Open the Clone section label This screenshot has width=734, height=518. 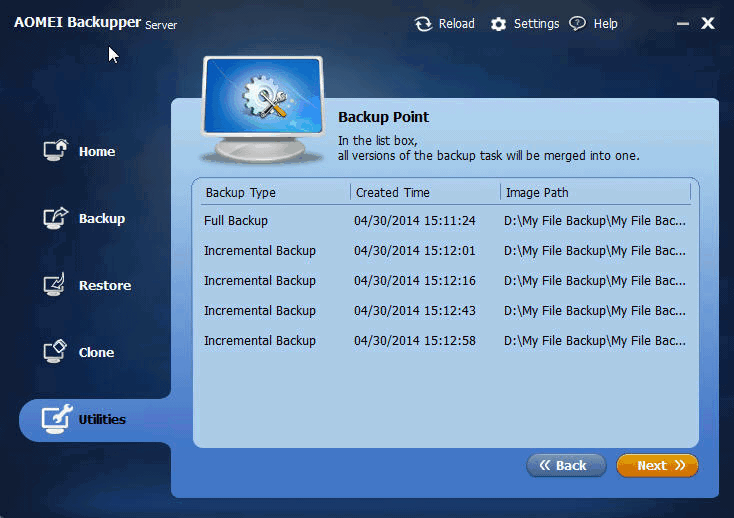(x=96, y=352)
